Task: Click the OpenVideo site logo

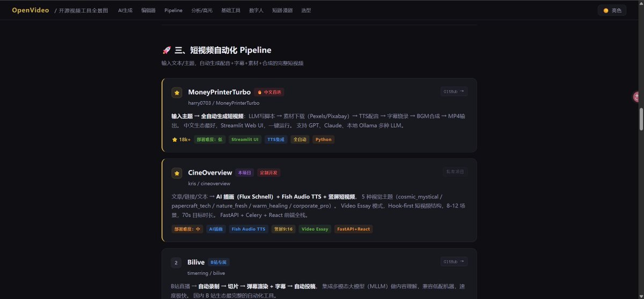Action: click(31, 10)
